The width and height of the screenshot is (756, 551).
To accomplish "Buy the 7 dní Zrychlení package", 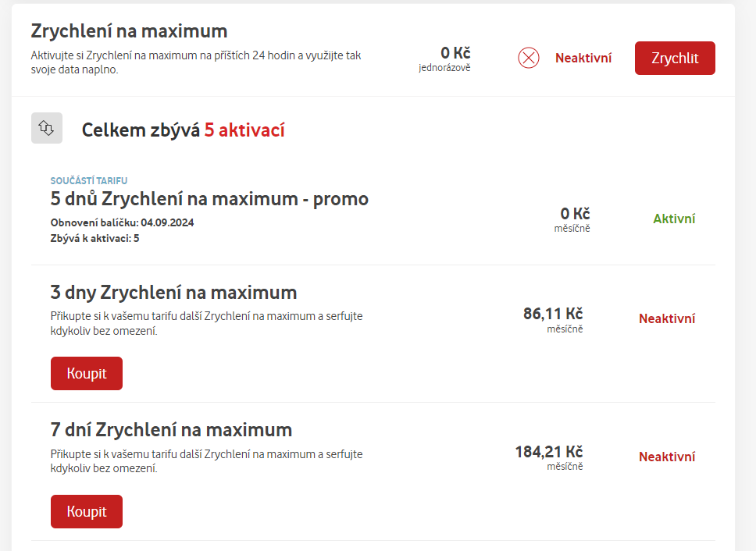I will point(87,511).
